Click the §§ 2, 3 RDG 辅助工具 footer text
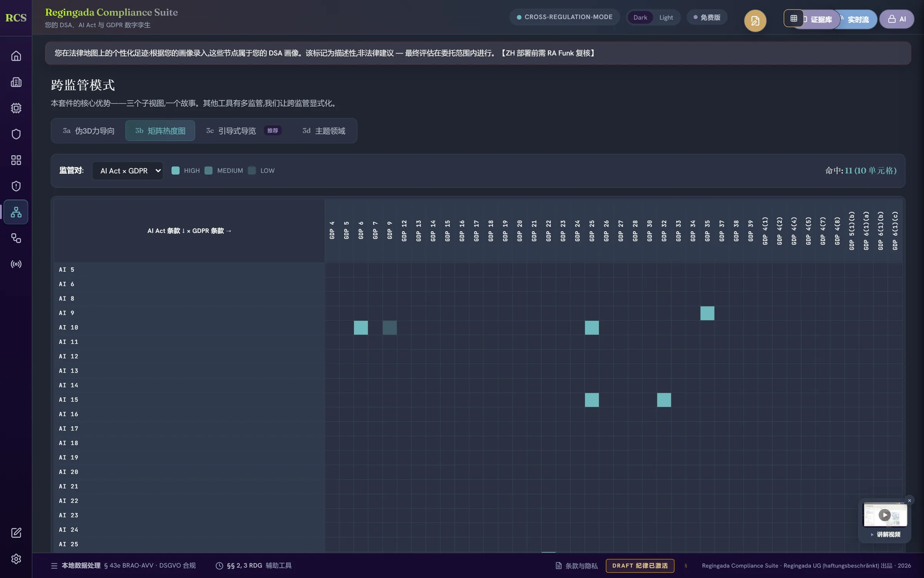924x578 pixels. point(259,566)
